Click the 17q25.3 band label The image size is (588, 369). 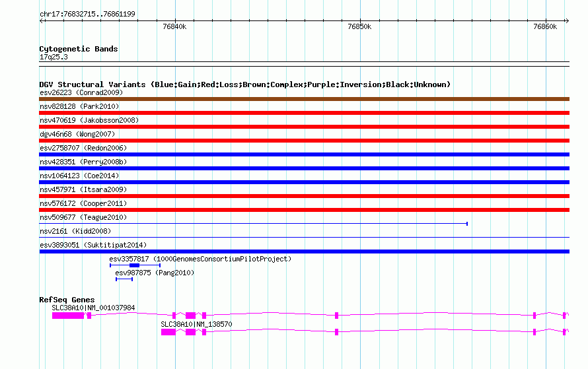click(x=54, y=57)
